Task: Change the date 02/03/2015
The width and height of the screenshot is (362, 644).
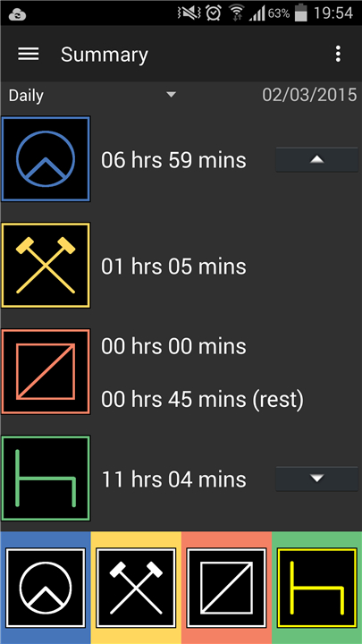Action: (309, 95)
